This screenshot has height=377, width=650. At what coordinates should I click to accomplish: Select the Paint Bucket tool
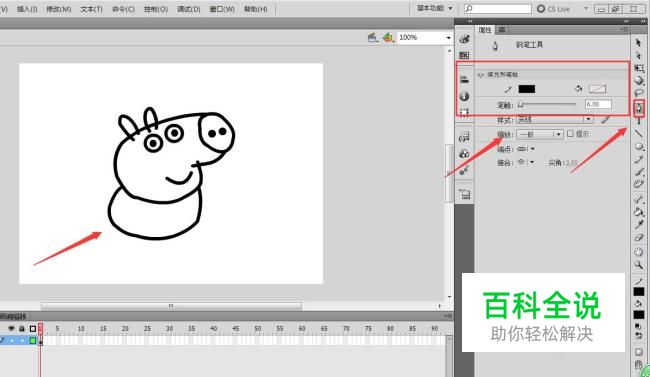click(x=638, y=212)
